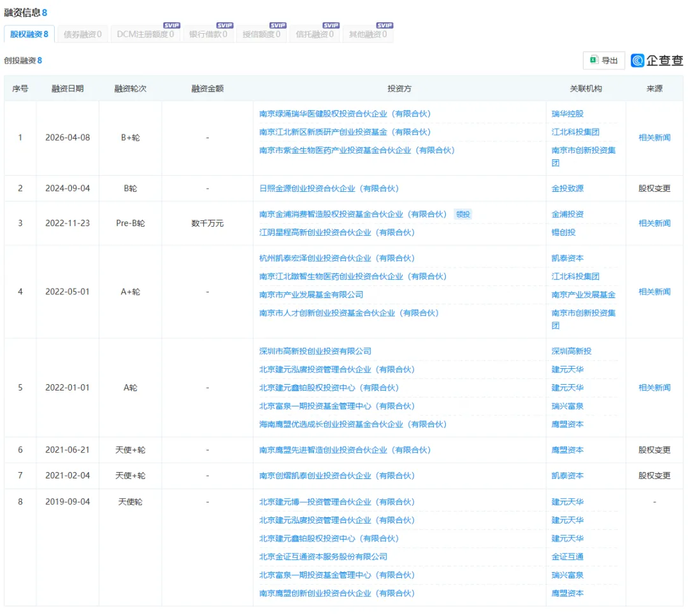Switch to the 授信额度 0 tab
Image resolution: width=688 pixels, height=616 pixels.
pyautogui.click(x=261, y=34)
